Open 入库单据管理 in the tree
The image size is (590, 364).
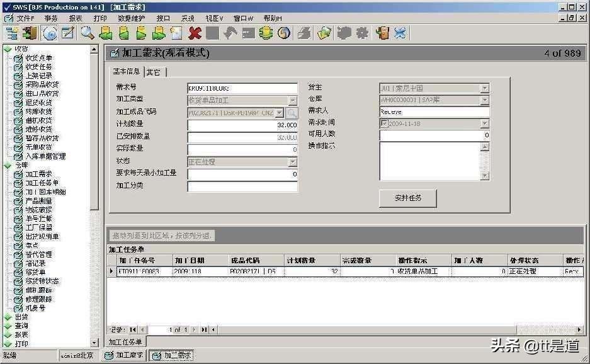click(x=45, y=156)
